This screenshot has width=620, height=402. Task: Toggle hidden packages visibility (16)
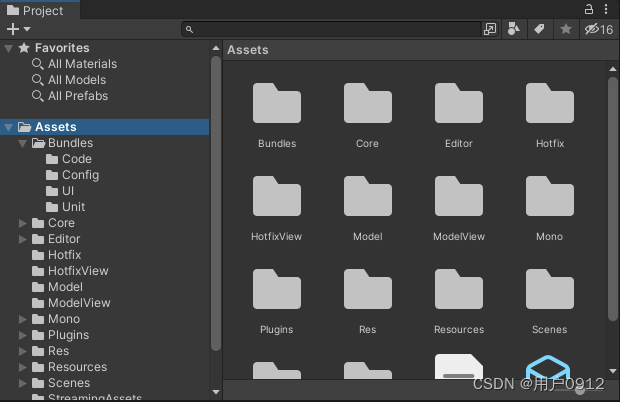599,29
